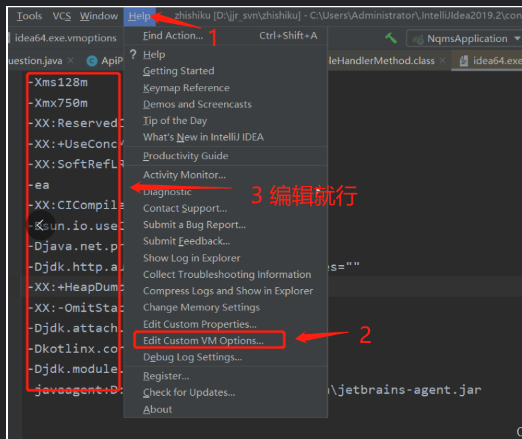Click the question mark Help icon
Viewport: 522px width, 439px height.
133,54
